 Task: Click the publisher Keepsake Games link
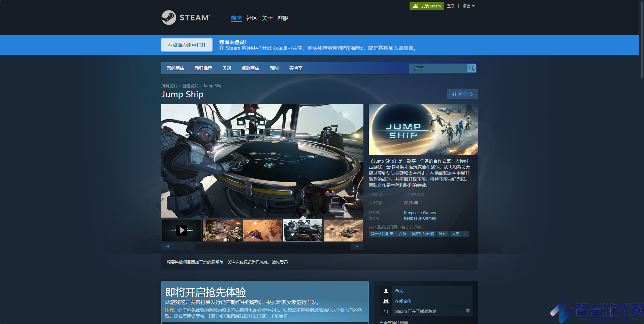pos(420,218)
